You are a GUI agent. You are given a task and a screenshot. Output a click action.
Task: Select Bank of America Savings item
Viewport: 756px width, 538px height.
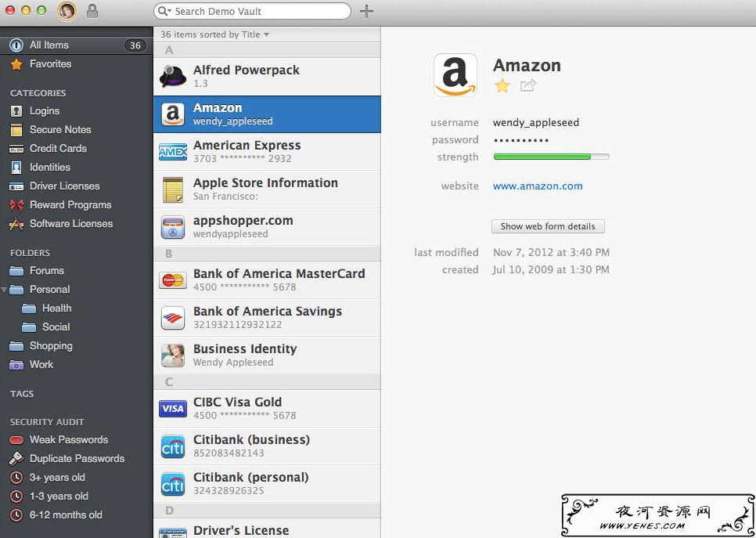pos(267,317)
